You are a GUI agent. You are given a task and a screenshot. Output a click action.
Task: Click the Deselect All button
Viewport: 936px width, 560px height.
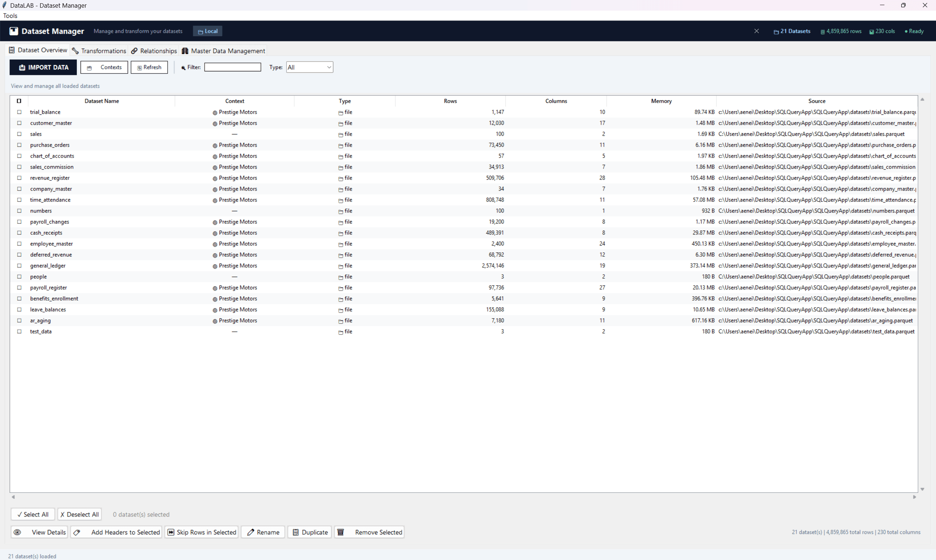tap(79, 514)
